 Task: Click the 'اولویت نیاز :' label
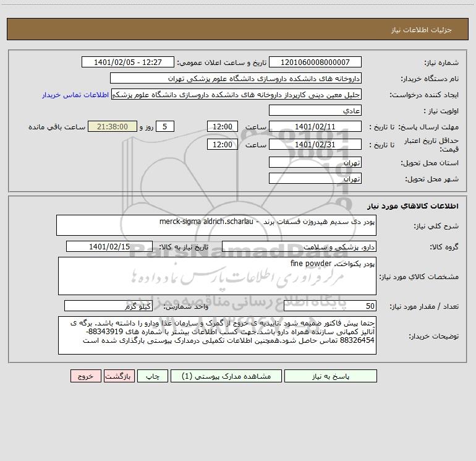[x=441, y=111]
